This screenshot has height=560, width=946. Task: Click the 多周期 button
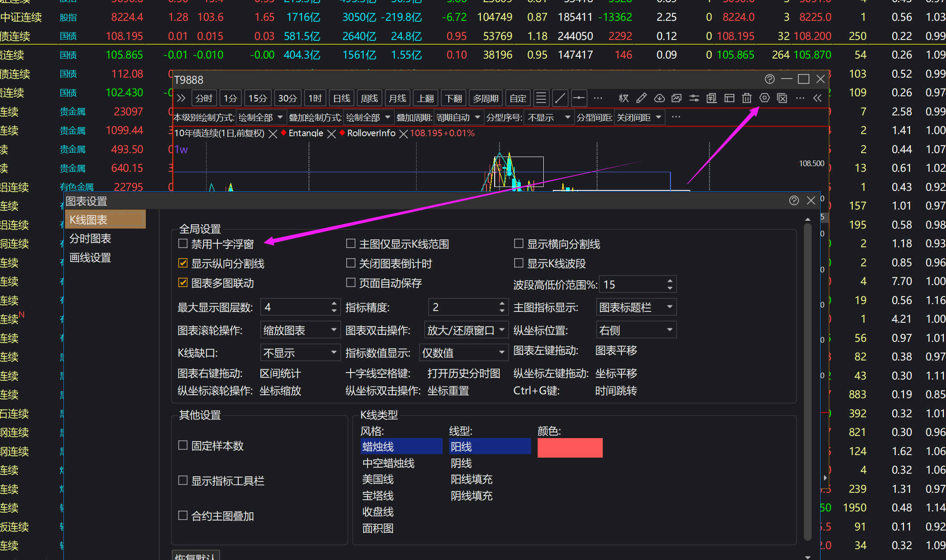(485, 98)
